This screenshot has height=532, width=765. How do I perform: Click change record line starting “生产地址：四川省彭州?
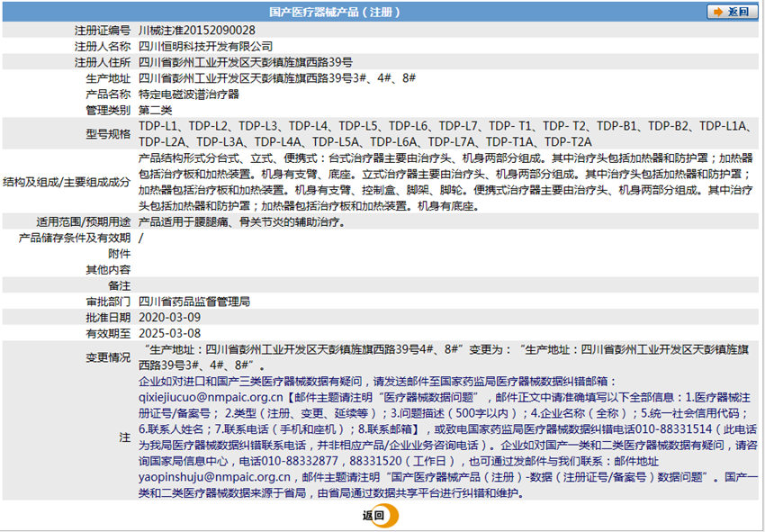pyautogui.click(x=445, y=349)
